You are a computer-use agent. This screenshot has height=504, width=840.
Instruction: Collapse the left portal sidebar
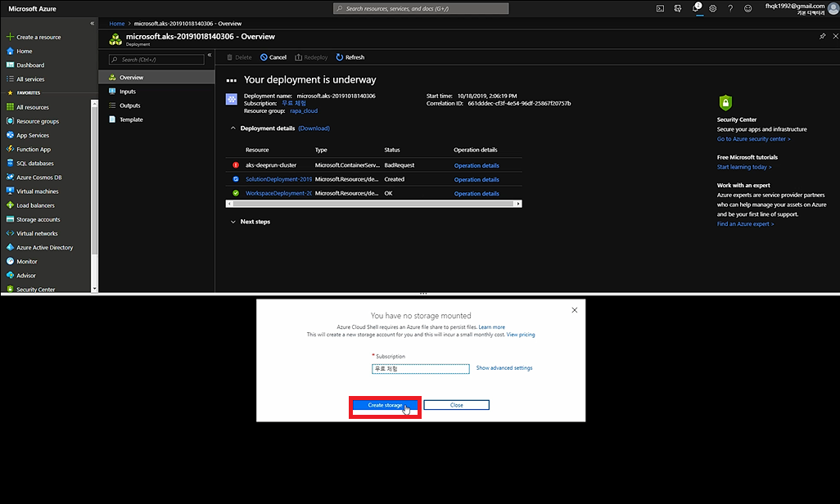tap(93, 24)
